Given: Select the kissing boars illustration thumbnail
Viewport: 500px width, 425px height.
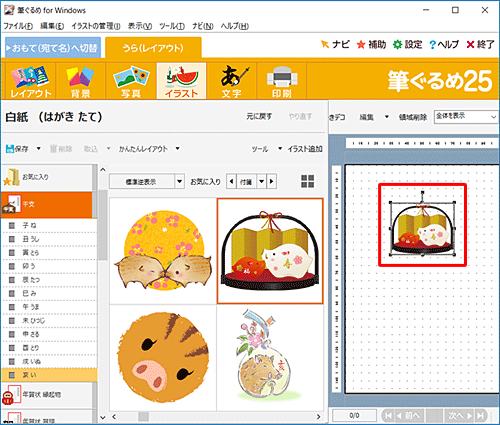Looking at the screenshot, I should click(x=163, y=251).
